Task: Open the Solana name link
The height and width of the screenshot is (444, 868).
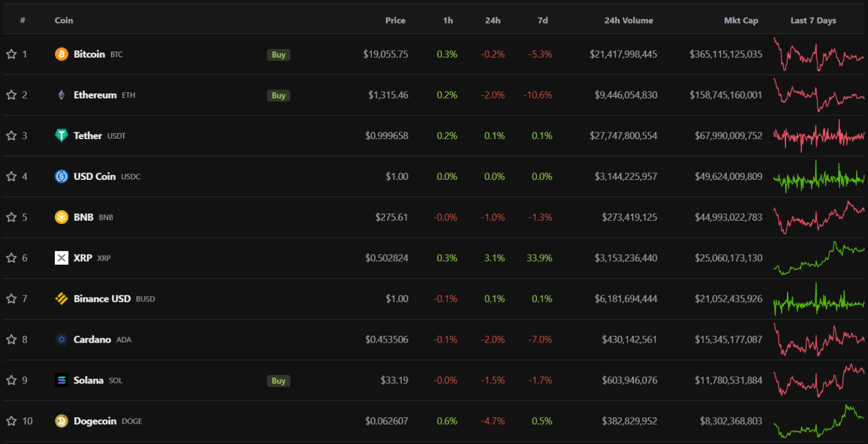Action: [x=88, y=380]
